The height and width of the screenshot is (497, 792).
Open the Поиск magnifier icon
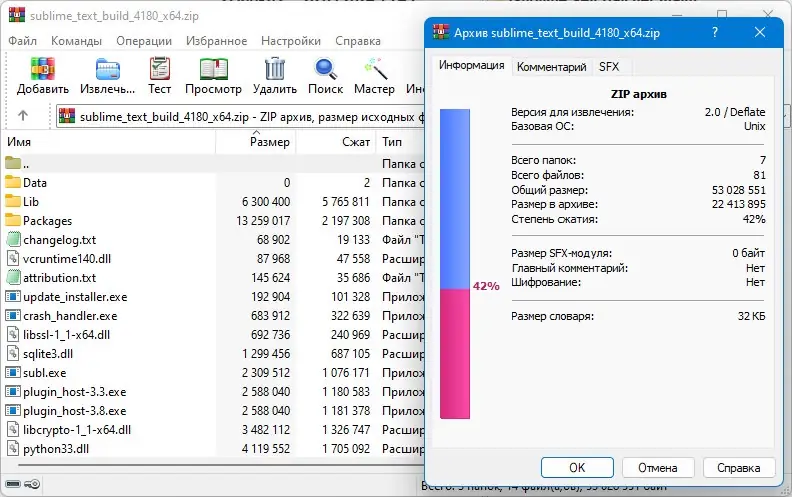pos(325,69)
